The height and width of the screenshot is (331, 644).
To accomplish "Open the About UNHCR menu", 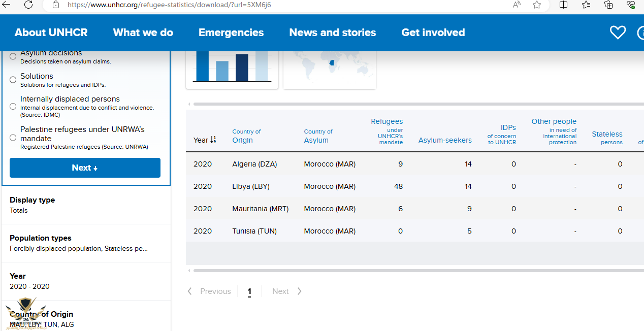I will click(51, 32).
